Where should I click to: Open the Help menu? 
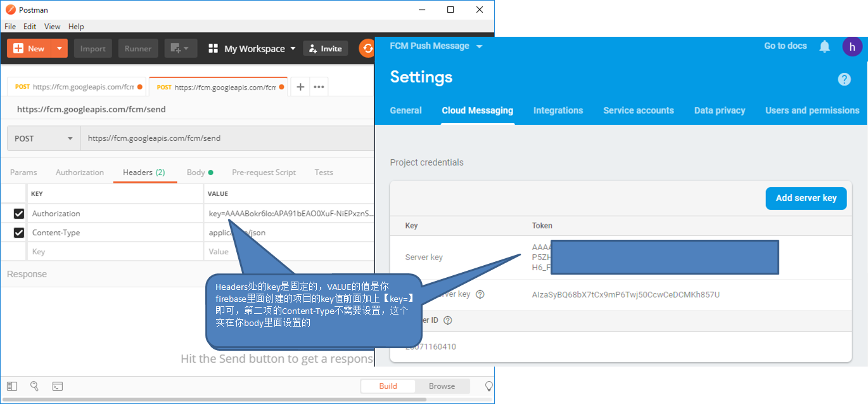76,27
